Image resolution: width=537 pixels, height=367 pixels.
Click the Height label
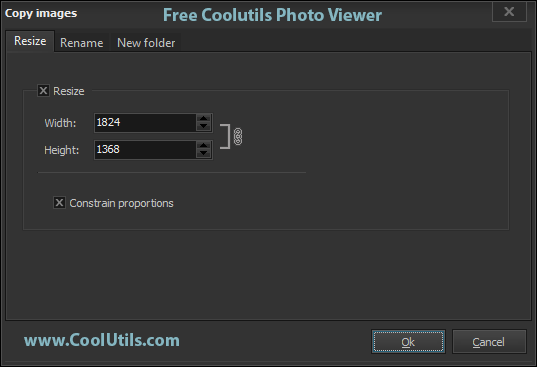coord(62,150)
